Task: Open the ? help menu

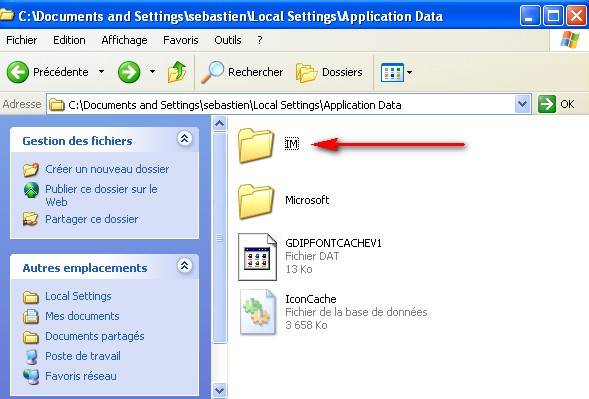Action: (x=260, y=40)
